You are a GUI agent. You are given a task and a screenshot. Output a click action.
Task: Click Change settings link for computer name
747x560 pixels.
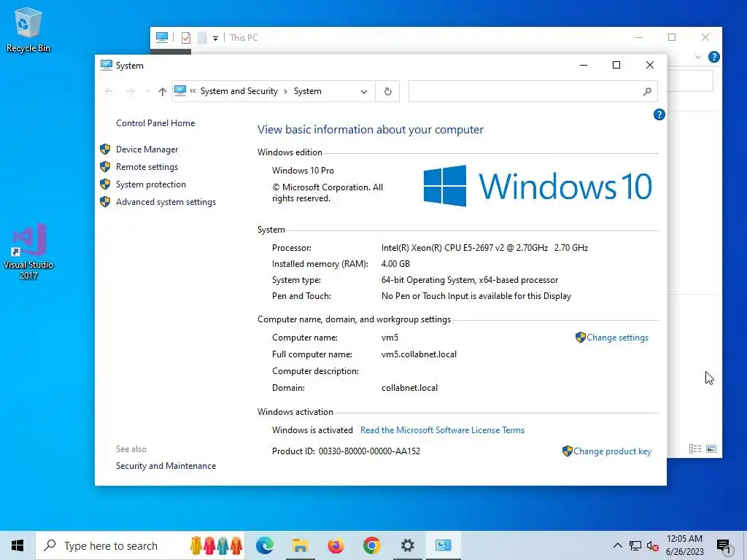click(x=617, y=338)
